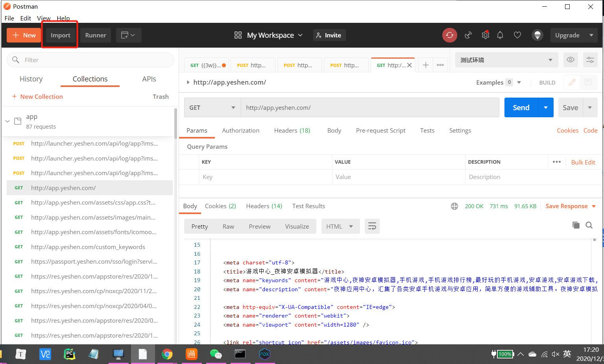Image resolution: width=604 pixels, height=364 pixels.
Task: Open the settings gear in the header
Action: point(486,35)
